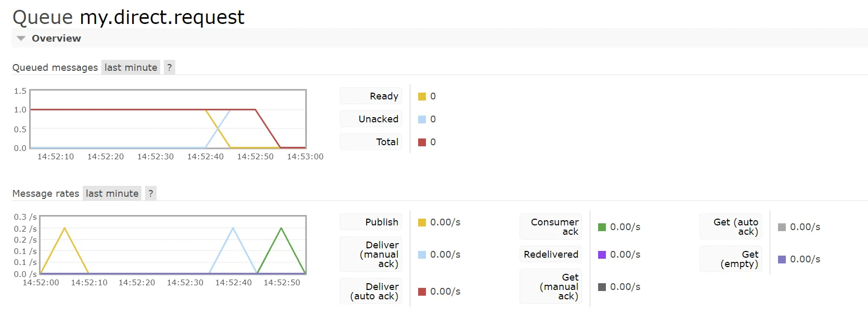Click help question mark beside Queued messages
This screenshot has height=316, width=868.
170,68
